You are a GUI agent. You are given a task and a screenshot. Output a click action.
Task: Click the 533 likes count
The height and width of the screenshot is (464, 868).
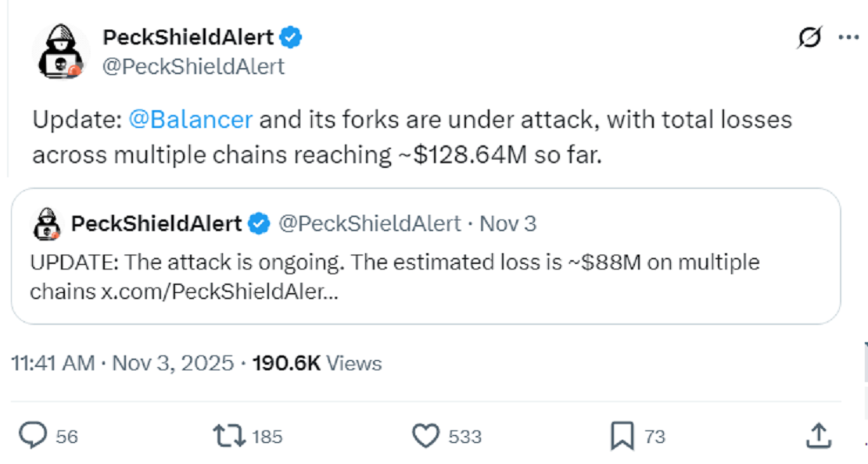[x=465, y=437]
